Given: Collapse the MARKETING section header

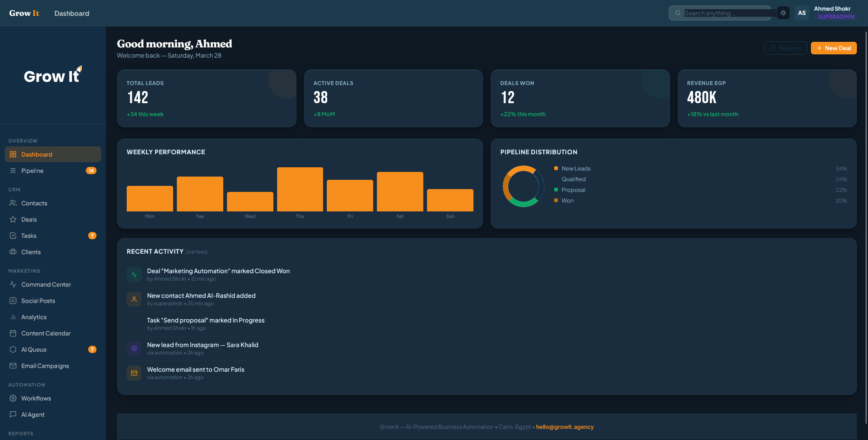Looking at the screenshot, I should pos(24,271).
